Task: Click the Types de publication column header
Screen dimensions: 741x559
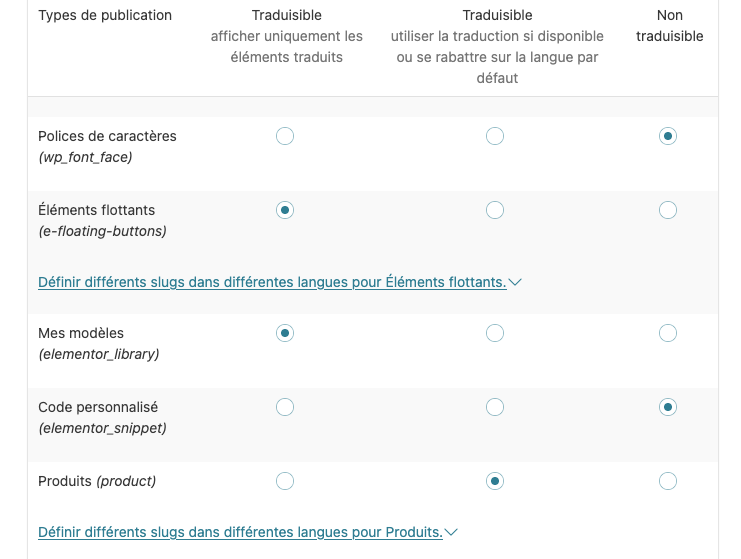Action: pyautogui.click(x=105, y=15)
